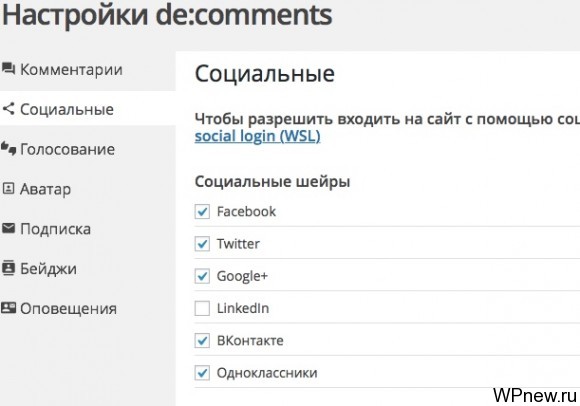Uncheck the Twitter sharing checkbox

pos(202,244)
